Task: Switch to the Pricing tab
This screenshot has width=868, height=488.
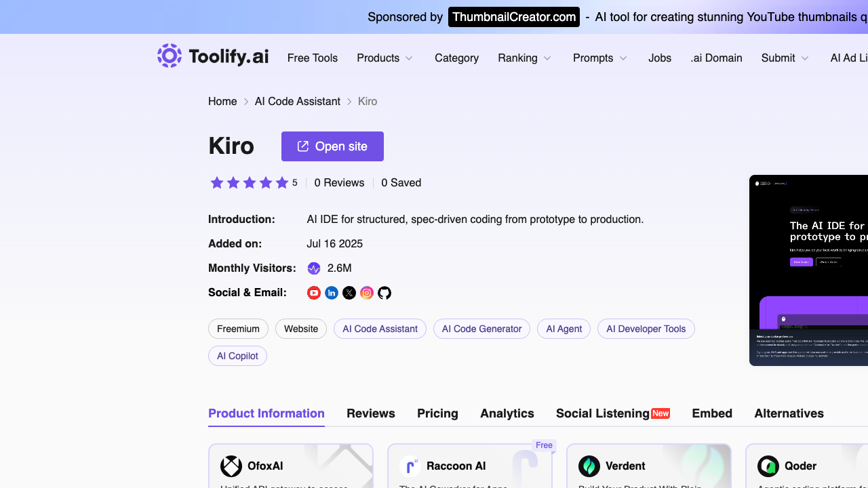Action: tap(437, 413)
